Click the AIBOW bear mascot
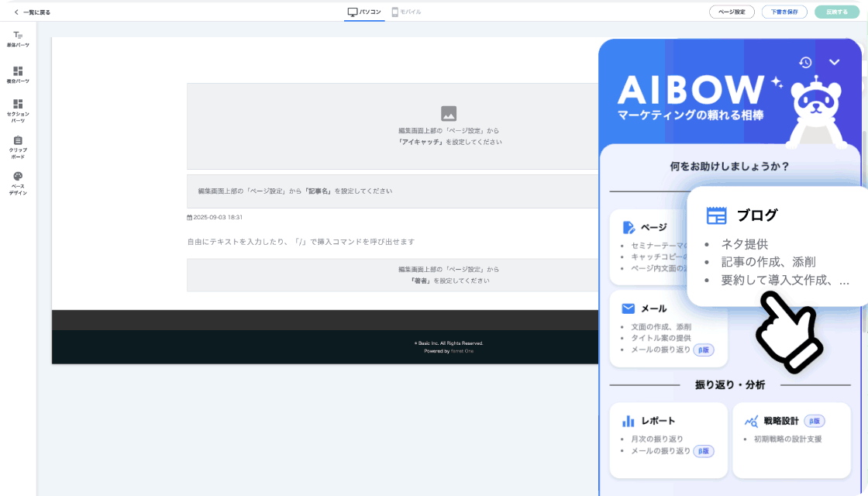The image size is (868, 496). (818, 112)
